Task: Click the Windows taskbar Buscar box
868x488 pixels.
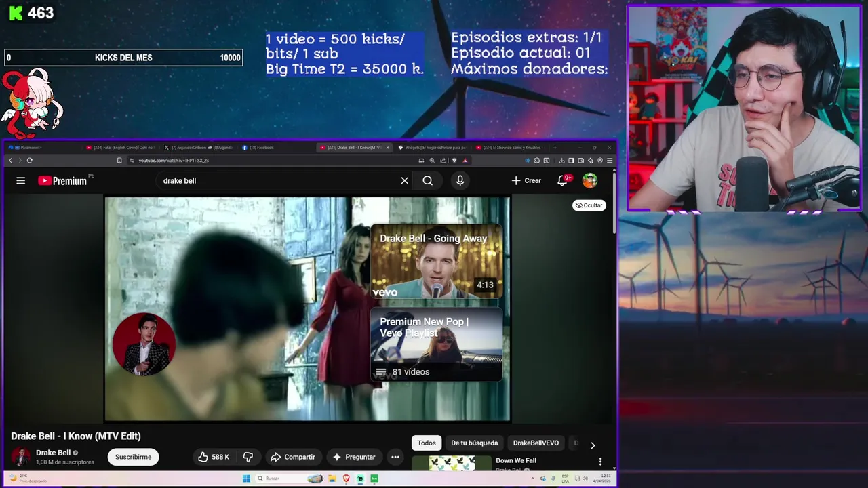Action: click(x=289, y=479)
